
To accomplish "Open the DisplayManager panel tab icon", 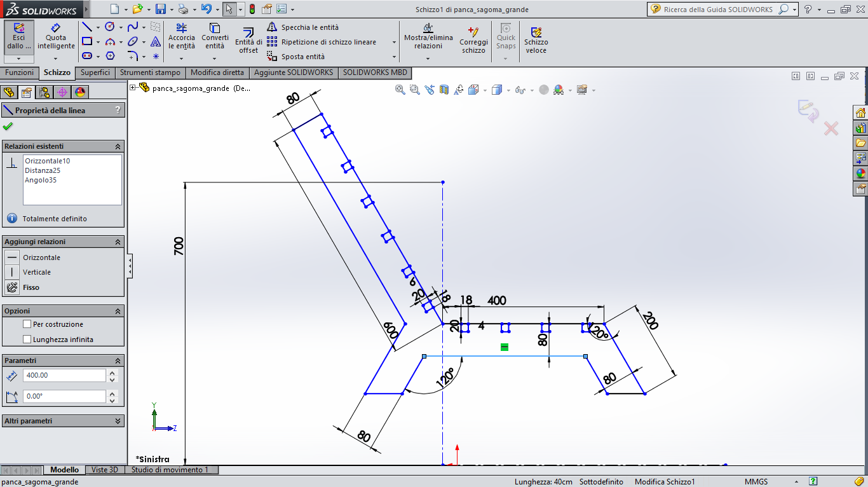I will pos(80,92).
